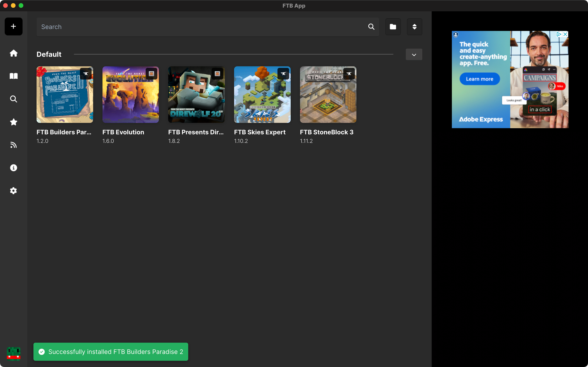The image size is (588, 367).
Task: Open the FTB StoneBlock 3 modpack
Action: pyautogui.click(x=328, y=95)
